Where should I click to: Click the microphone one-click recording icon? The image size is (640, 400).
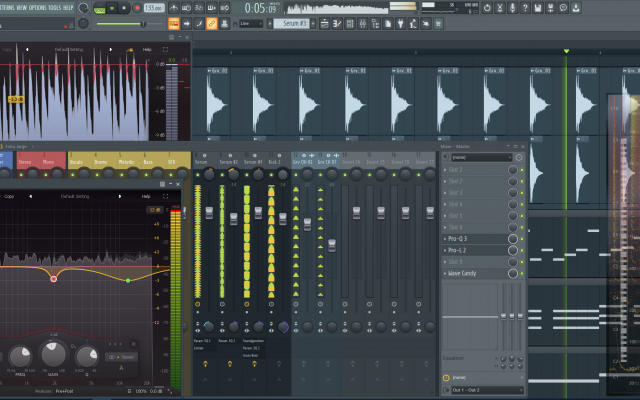pos(512,8)
